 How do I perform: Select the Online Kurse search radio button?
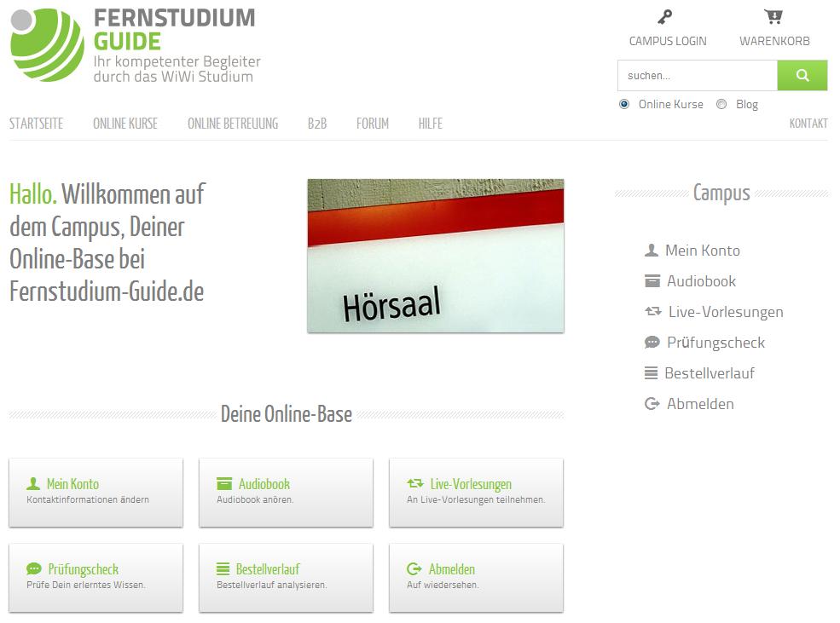click(x=624, y=104)
